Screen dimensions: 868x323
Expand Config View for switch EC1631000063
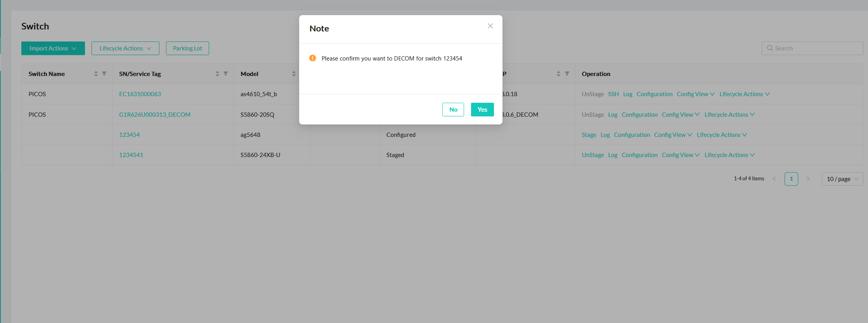tap(695, 94)
